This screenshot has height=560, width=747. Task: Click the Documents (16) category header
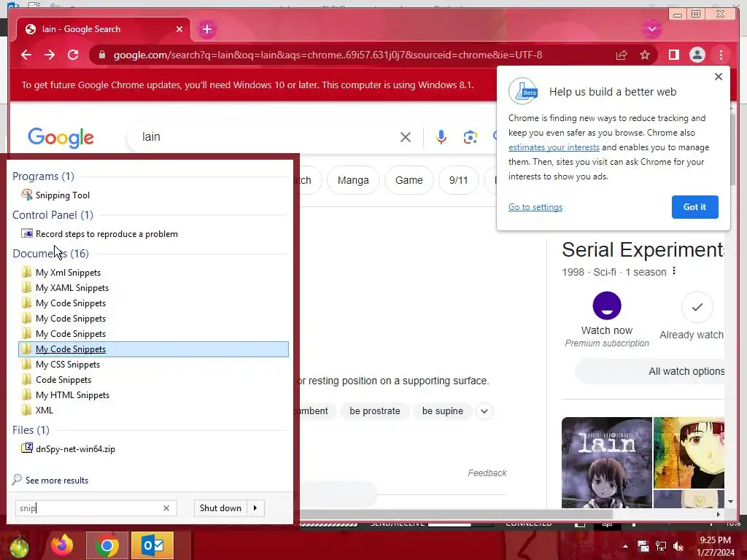(50, 253)
